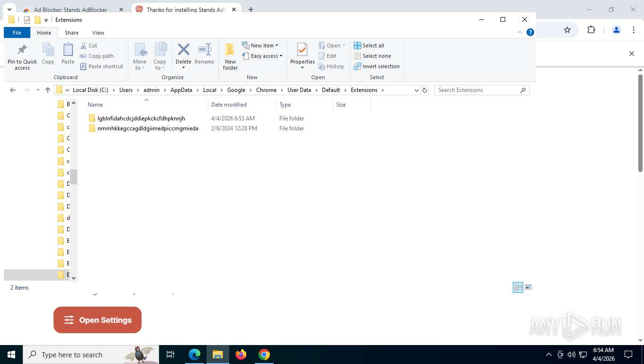Rename the selected item
The image size is (644, 364).
coord(204,54)
